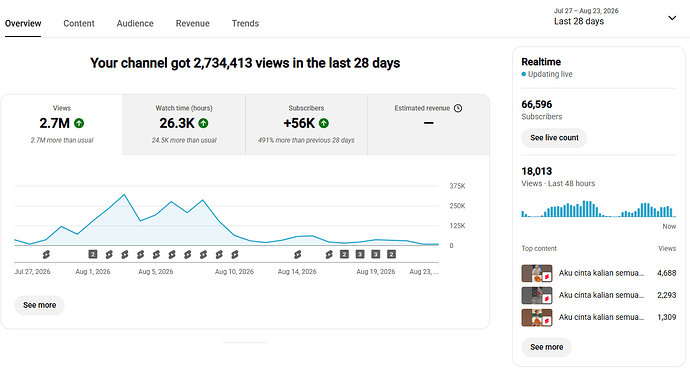The image size is (690, 369).
Task: Open the Shorts marker above Aug 5, 2026
Action: pos(156,254)
